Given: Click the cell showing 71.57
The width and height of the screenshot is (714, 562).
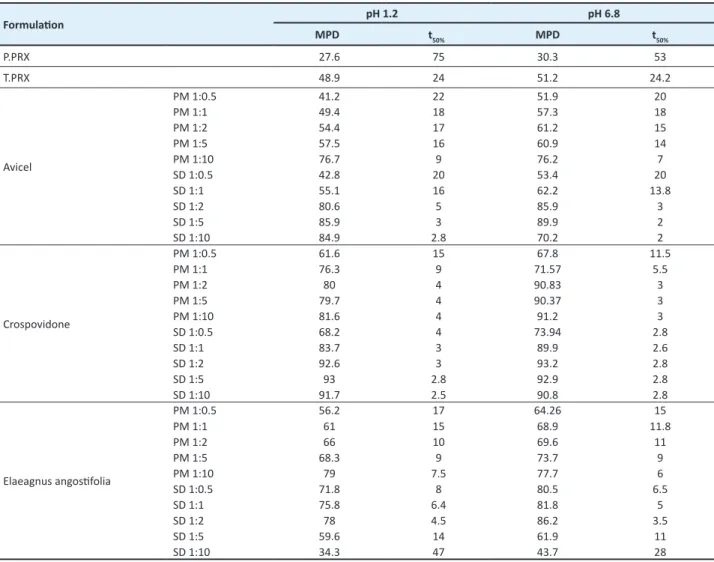Looking at the screenshot, I should click(x=547, y=269).
